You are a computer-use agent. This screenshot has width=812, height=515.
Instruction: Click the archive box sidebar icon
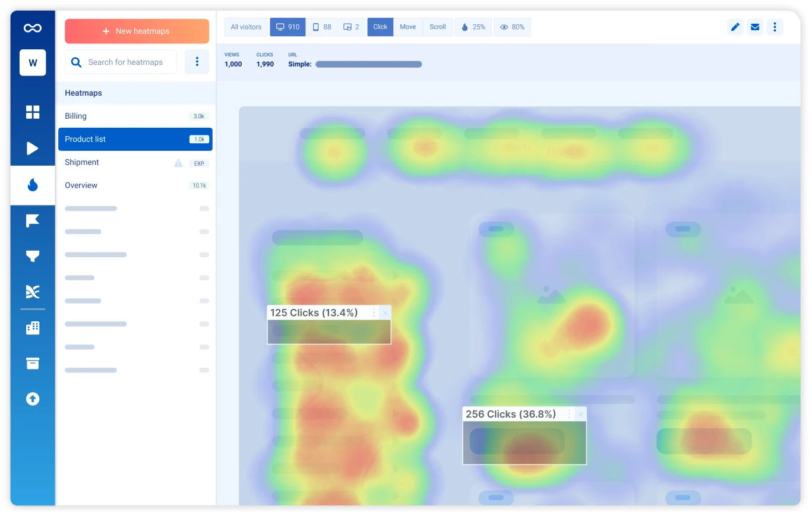tap(33, 363)
